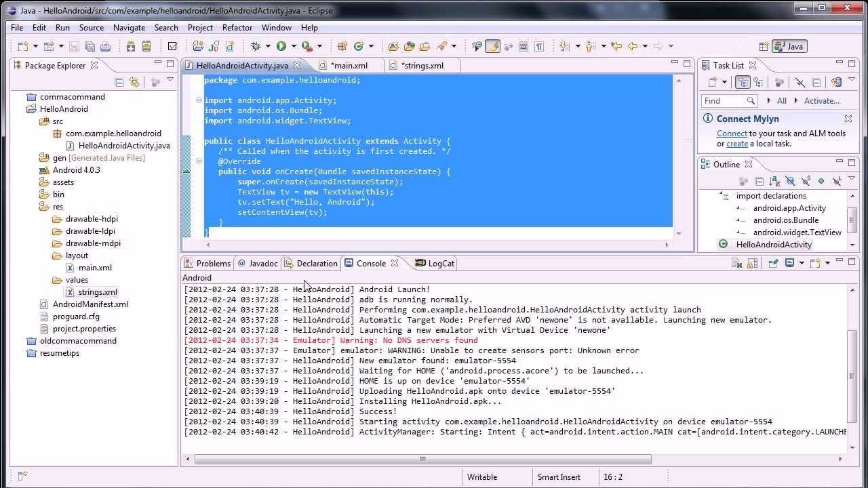Toggle Scroll Lock in Console toolbar

751,263
